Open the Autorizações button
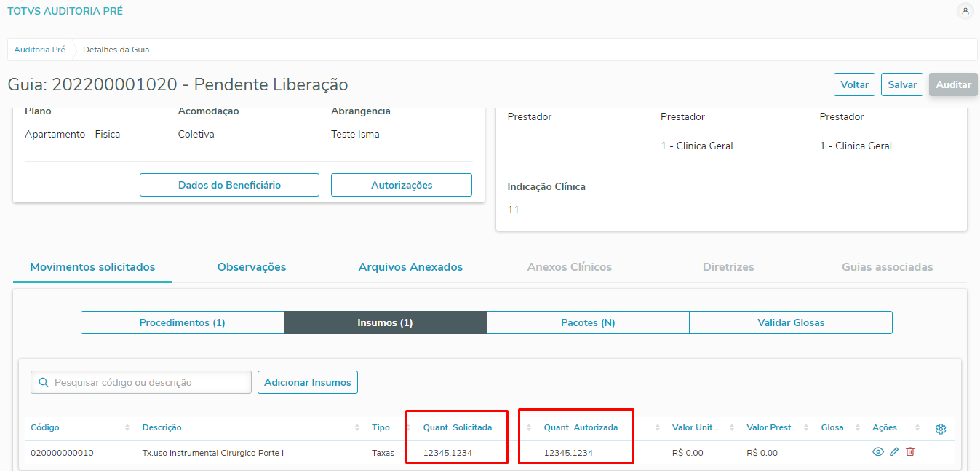 point(402,185)
